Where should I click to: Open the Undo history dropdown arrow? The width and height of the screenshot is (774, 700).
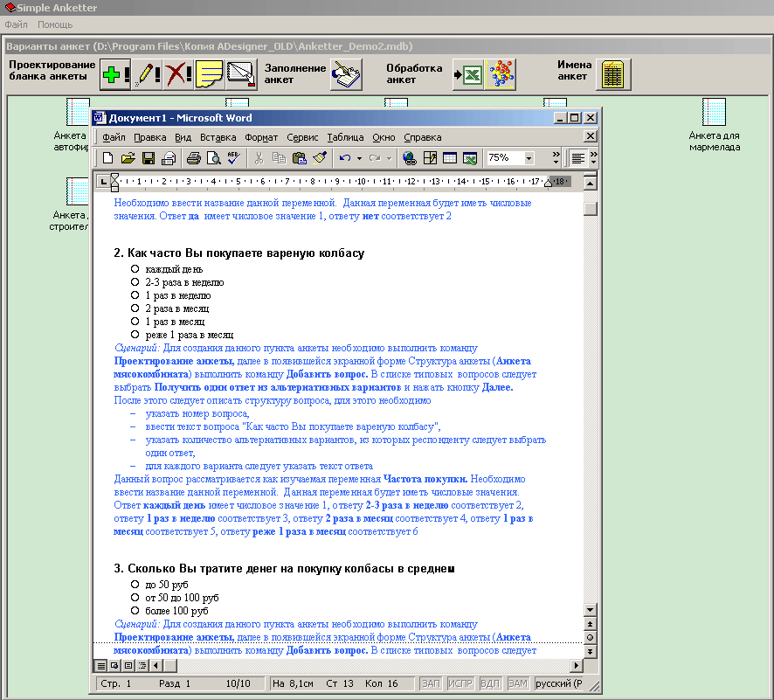[x=359, y=158]
